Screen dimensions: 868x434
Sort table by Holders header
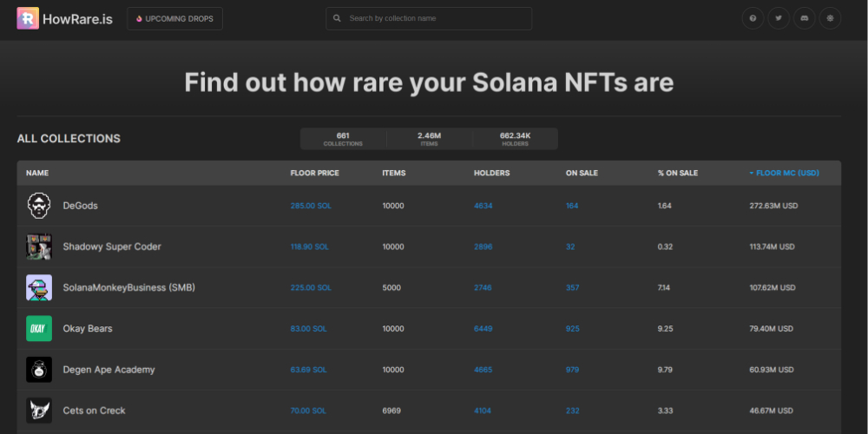coord(491,173)
